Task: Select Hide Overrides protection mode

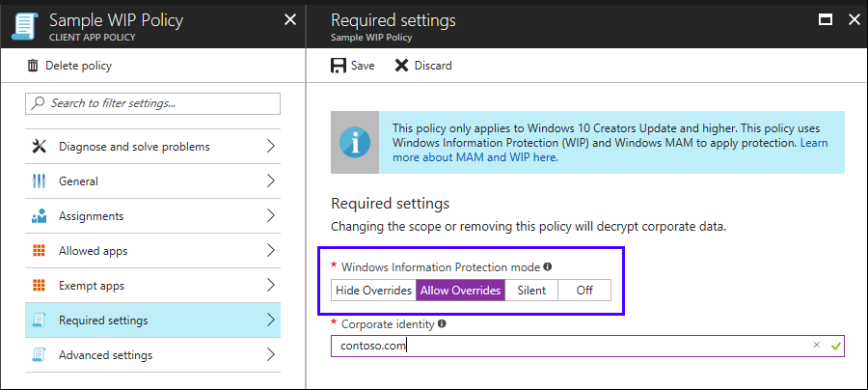Action: 373,291
